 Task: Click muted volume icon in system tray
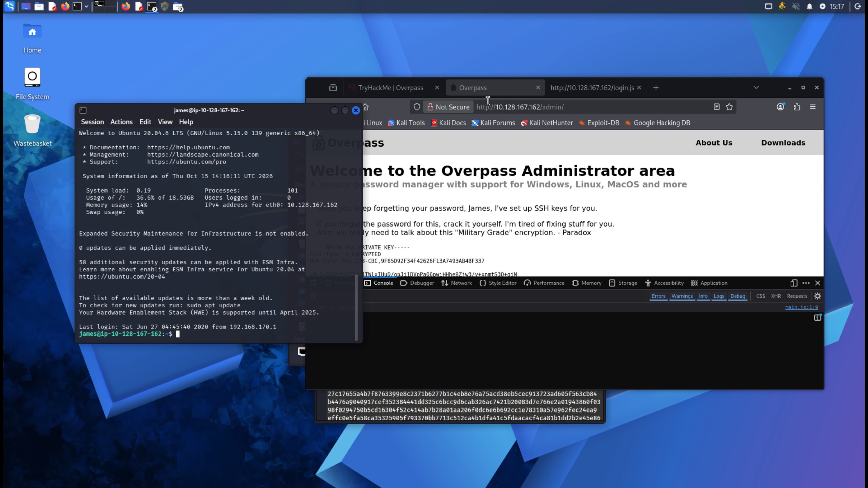[796, 6]
